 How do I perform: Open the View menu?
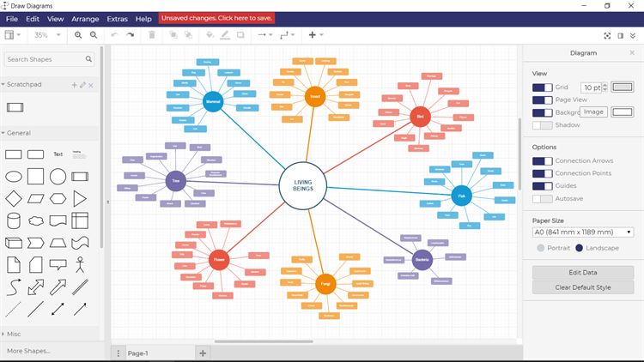tap(56, 19)
